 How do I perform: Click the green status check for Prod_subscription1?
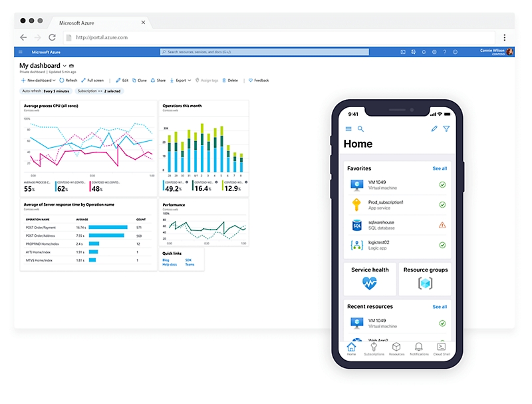point(442,205)
